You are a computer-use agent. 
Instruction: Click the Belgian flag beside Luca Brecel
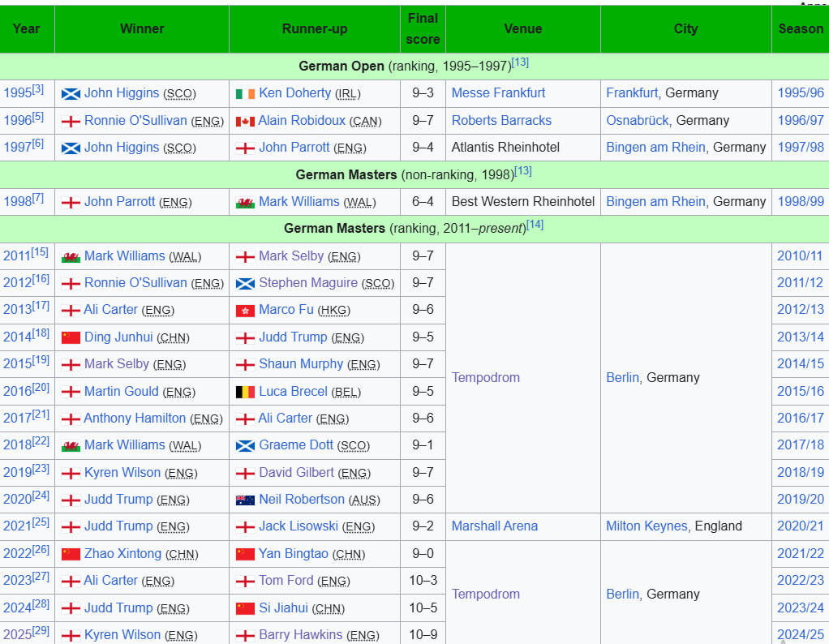245,392
